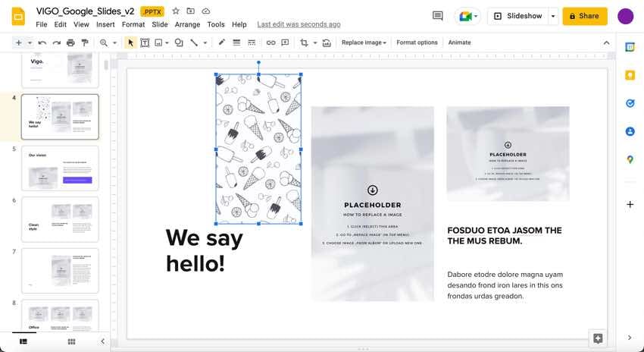The height and width of the screenshot is (352, 644).
Task: Open Google Keep in side panel
Action: 630,75
